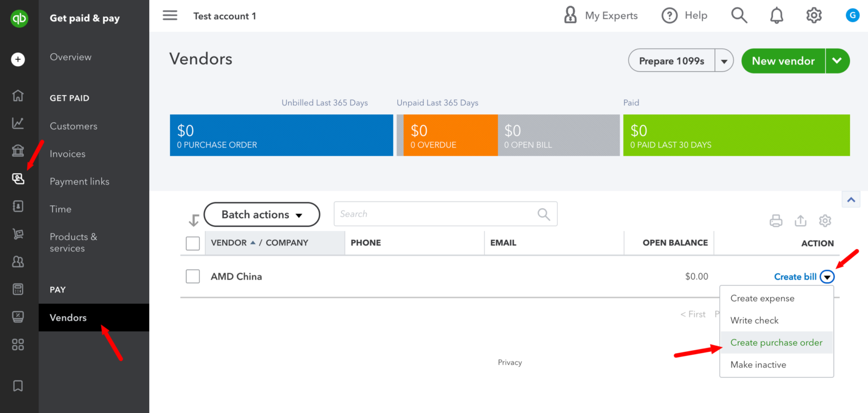The height and width of the screenshot is (413, 868).
Task: Open the Create menu via the plus icon
Action: (x=18, y=59)
